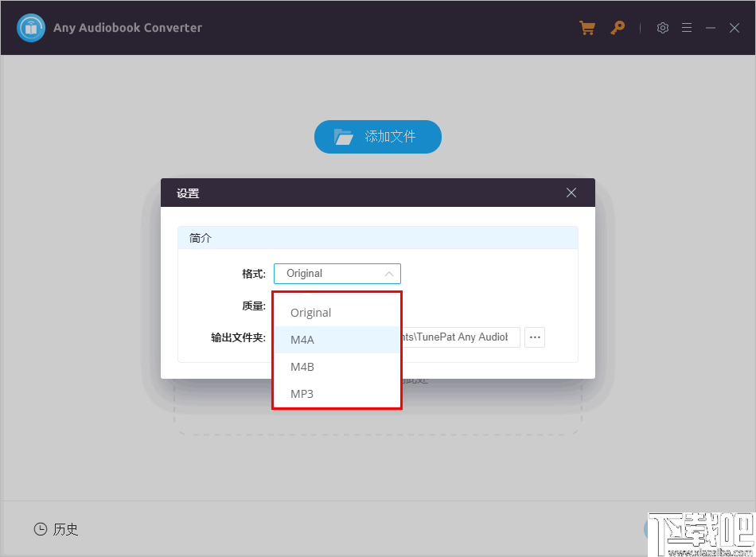Open the hamburger menu icon
The width and height of the screenshot is (756, 557).
(x=687, y=27)
